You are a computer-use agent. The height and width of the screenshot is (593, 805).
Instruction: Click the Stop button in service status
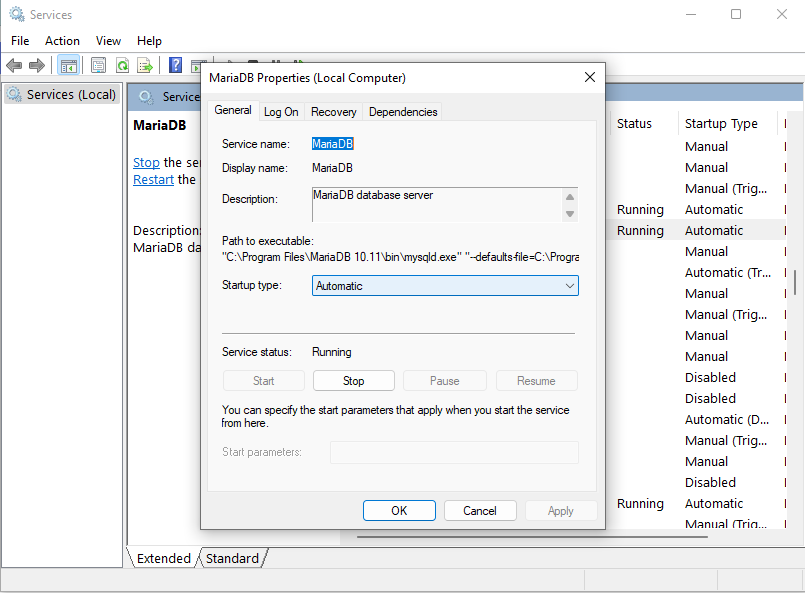tap(354, 381)
